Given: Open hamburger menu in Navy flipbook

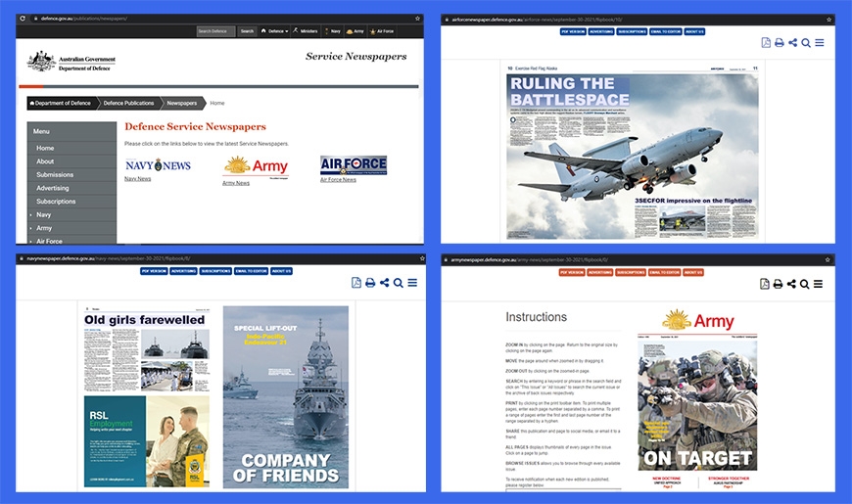Looking at the screenshot, I should point(412,283).
